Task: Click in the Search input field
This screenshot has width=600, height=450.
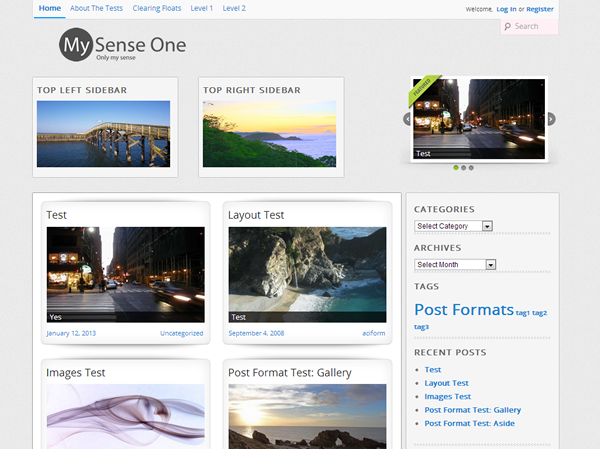Action: tap(534, 26)
